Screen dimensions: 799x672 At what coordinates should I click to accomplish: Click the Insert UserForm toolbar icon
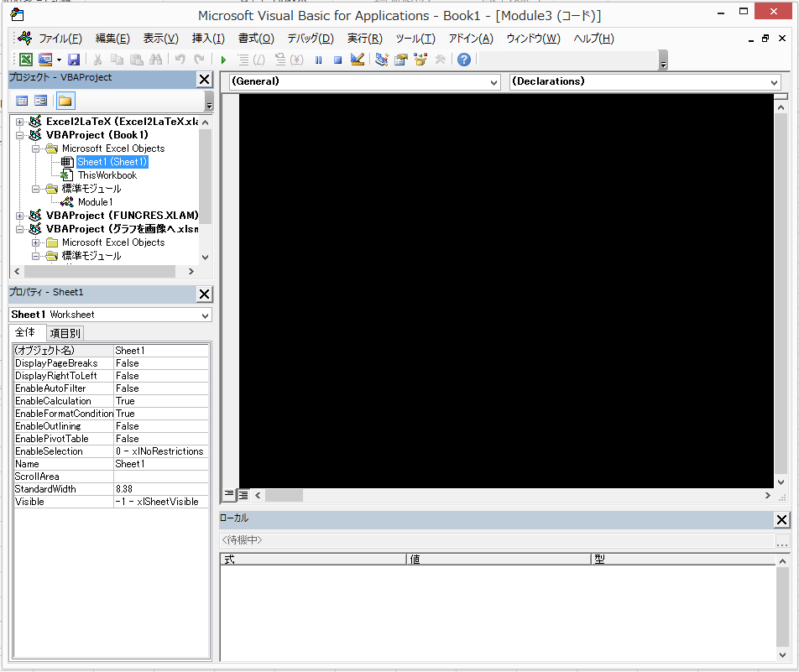coord(45,60)
